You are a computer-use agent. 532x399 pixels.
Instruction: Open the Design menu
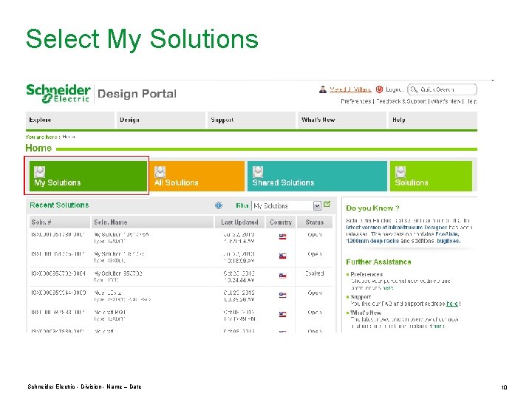(161, 120)
